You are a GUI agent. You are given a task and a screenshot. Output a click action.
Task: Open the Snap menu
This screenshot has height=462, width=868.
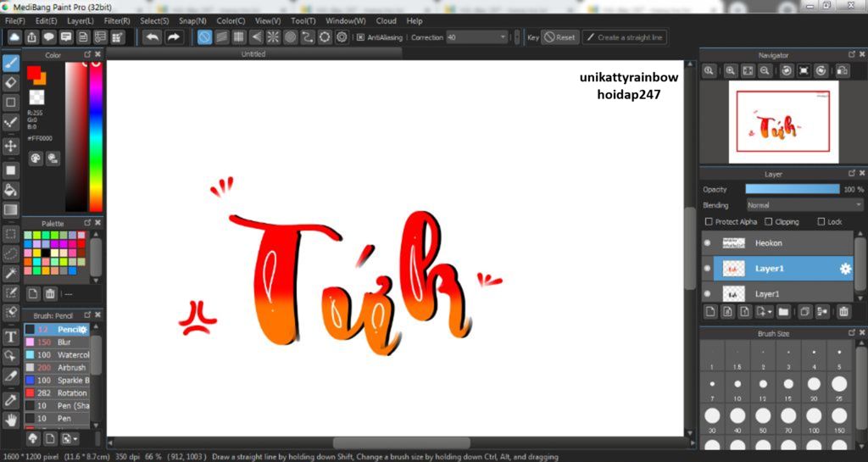point(192,21)
